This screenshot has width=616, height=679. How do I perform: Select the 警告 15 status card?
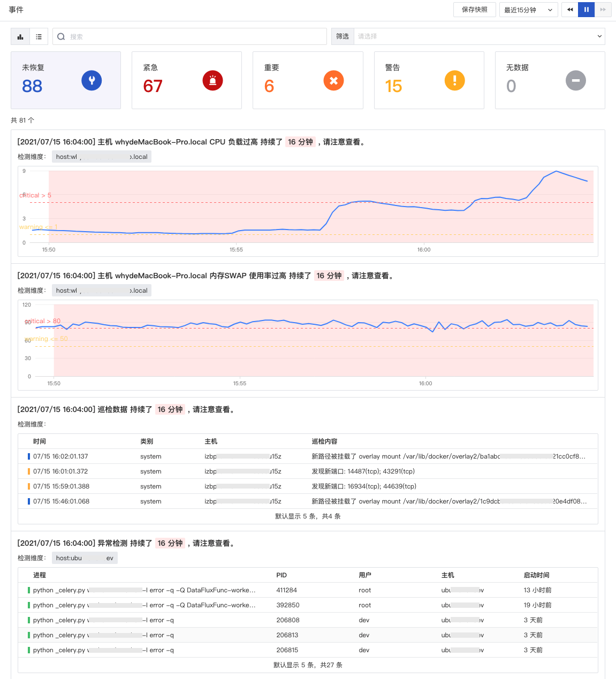pyautogui.click(x=429, y=80)
